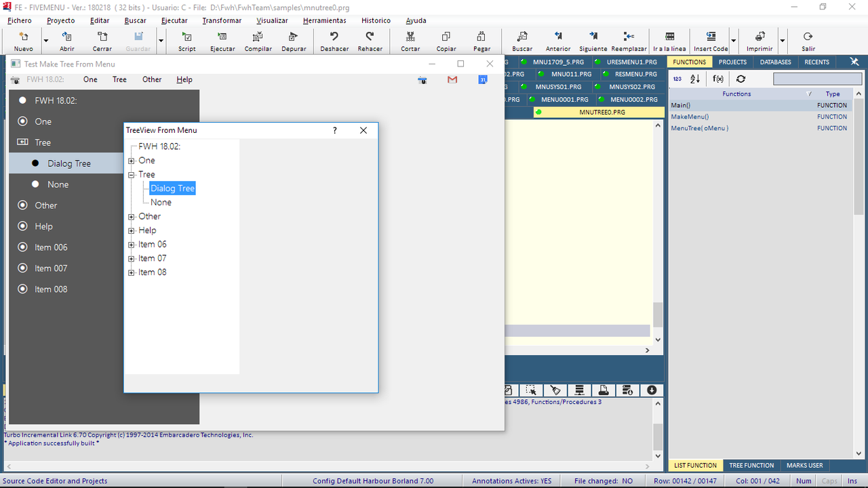Click the 123 numbering icon

(677, 79)
